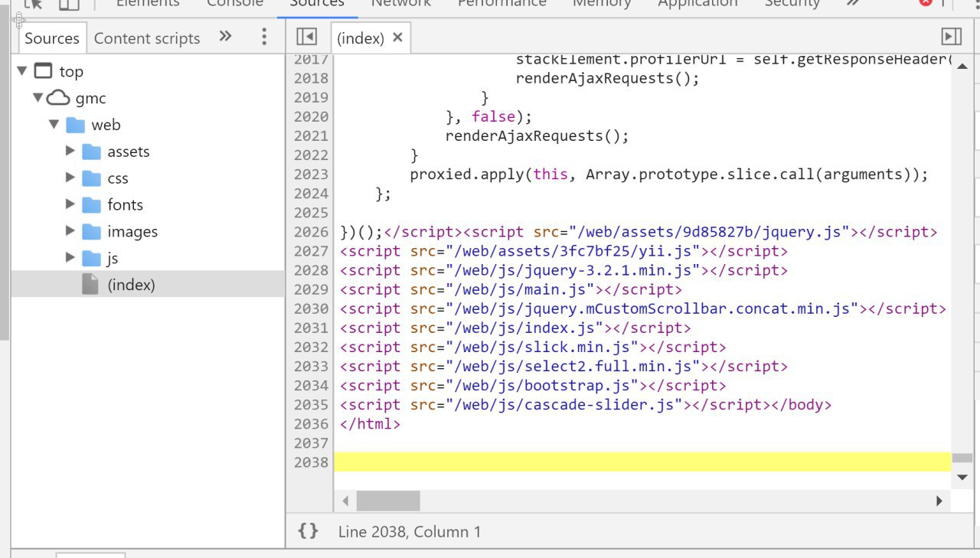Toggle the device toolbar icon
980x558 pixels.
click(x=69, y=5)
